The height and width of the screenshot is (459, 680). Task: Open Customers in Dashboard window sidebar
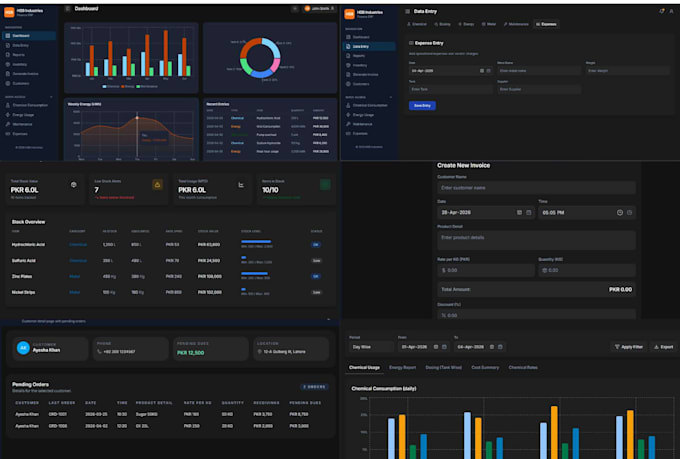coord(21,83)
